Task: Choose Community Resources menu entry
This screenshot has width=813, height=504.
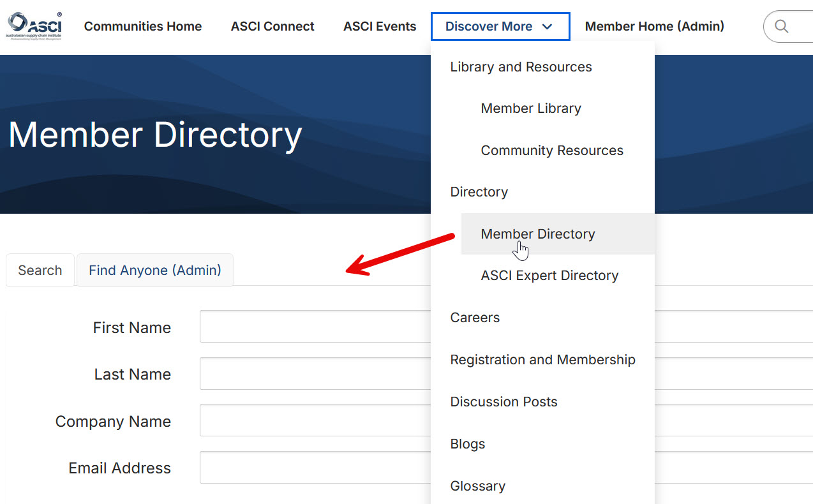Action: pos(552,151)
